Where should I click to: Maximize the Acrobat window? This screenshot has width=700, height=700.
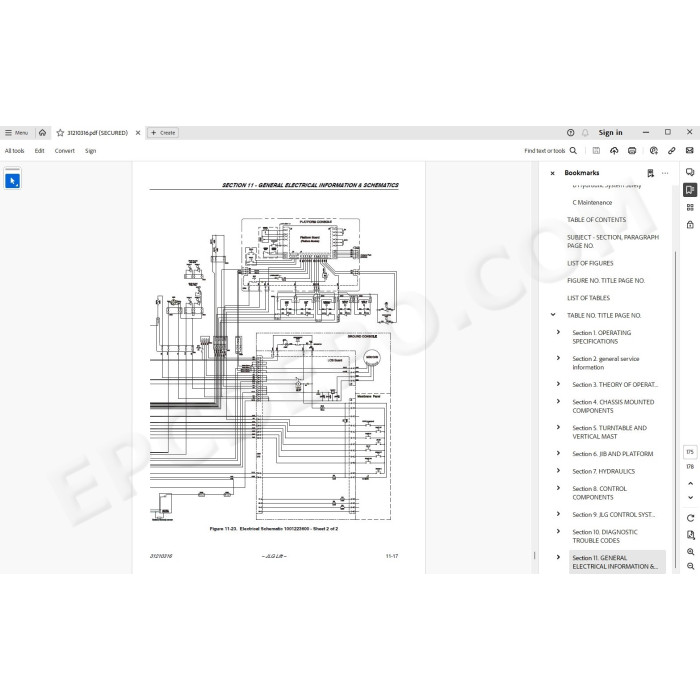[668, 132]
